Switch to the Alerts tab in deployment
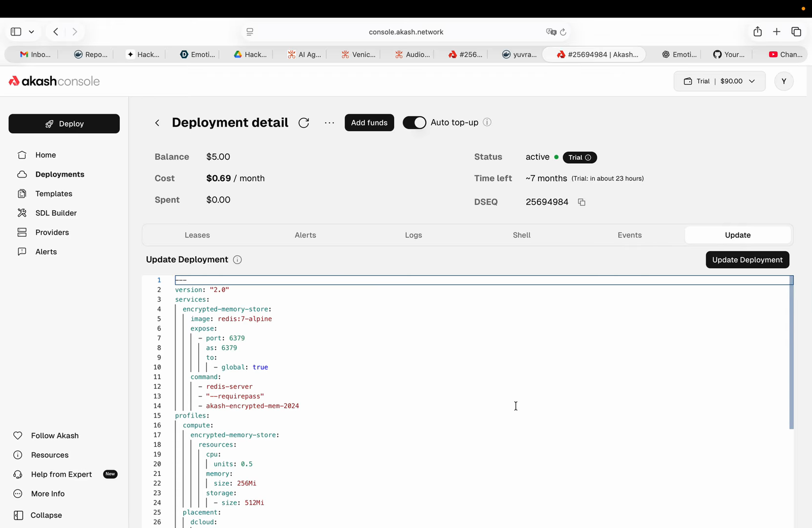812x528 pixels. (306, 235)
